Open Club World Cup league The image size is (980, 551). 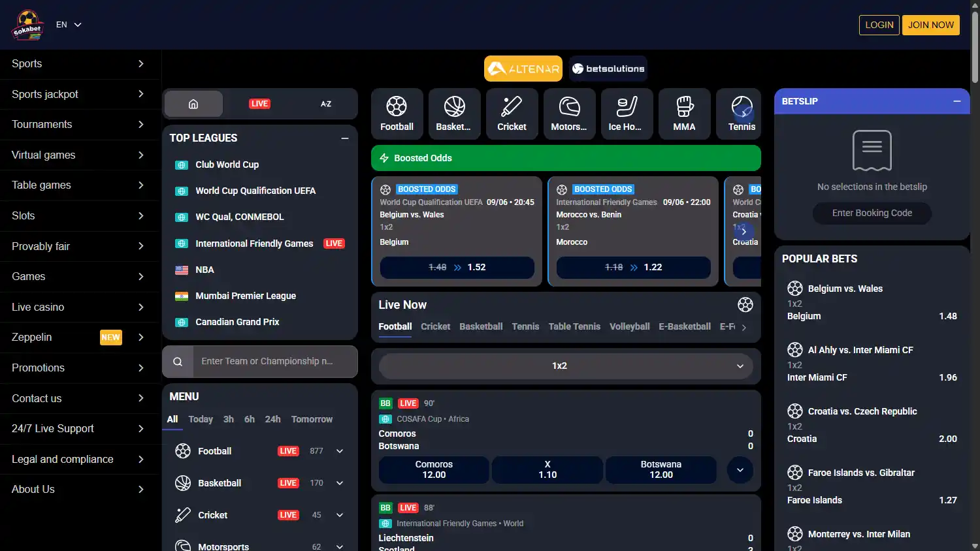[227, 165]
